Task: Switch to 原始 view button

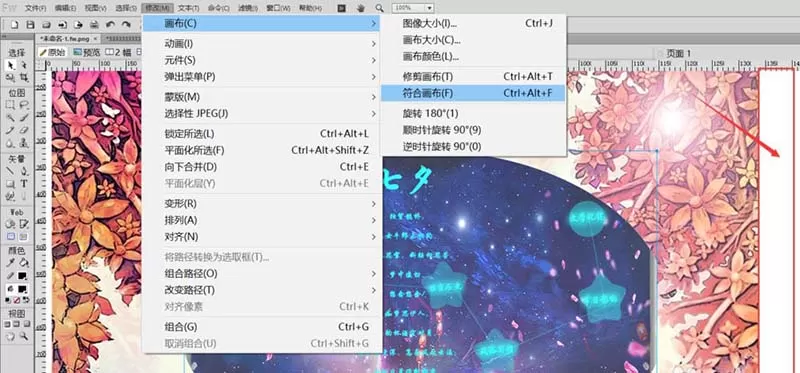Action: [53, 52]
